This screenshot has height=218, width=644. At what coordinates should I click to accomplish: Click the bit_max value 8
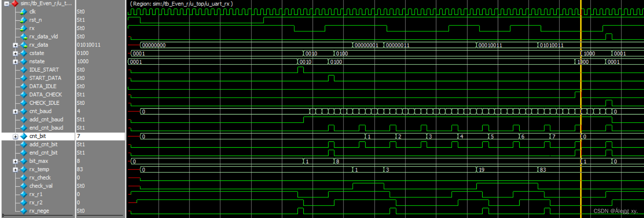pos(78,161)
